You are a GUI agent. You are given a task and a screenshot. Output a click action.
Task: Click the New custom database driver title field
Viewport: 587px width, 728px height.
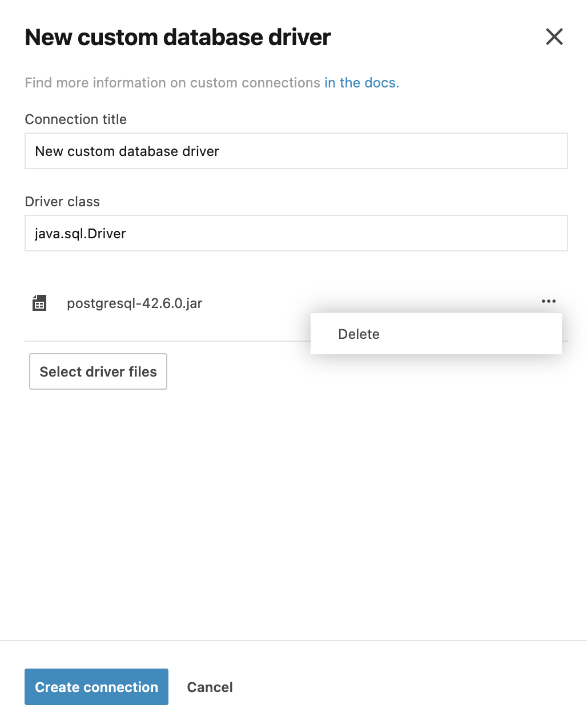[x=296, y=151]
